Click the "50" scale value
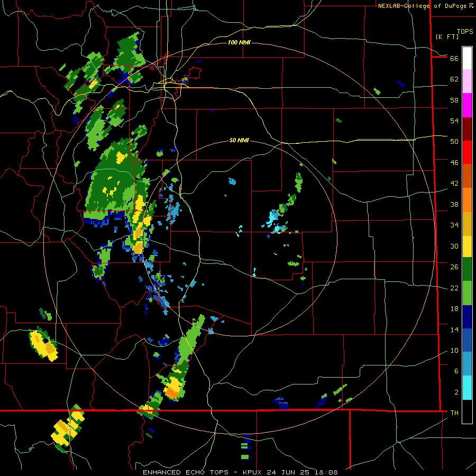The height and width of the screenshot is (476, 476). coord(454,142)
